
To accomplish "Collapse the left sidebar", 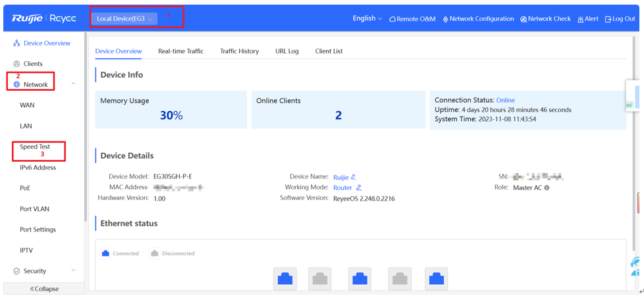I will (x=44, y=289).
